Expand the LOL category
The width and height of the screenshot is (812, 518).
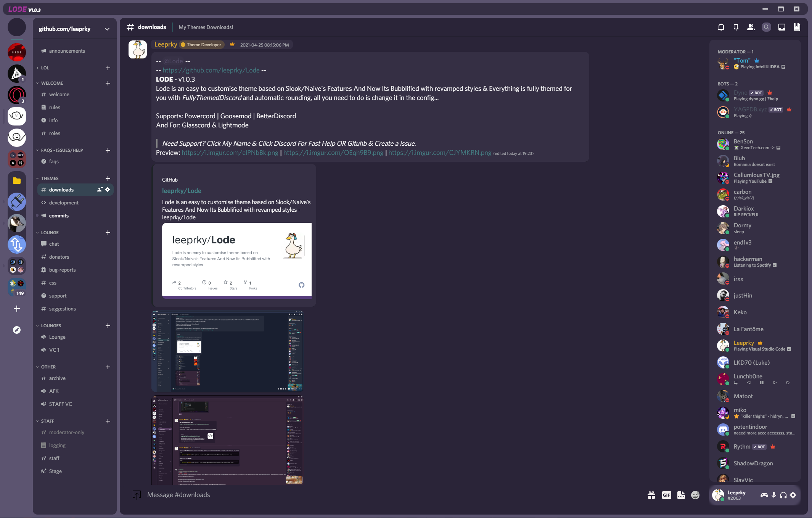45,68
